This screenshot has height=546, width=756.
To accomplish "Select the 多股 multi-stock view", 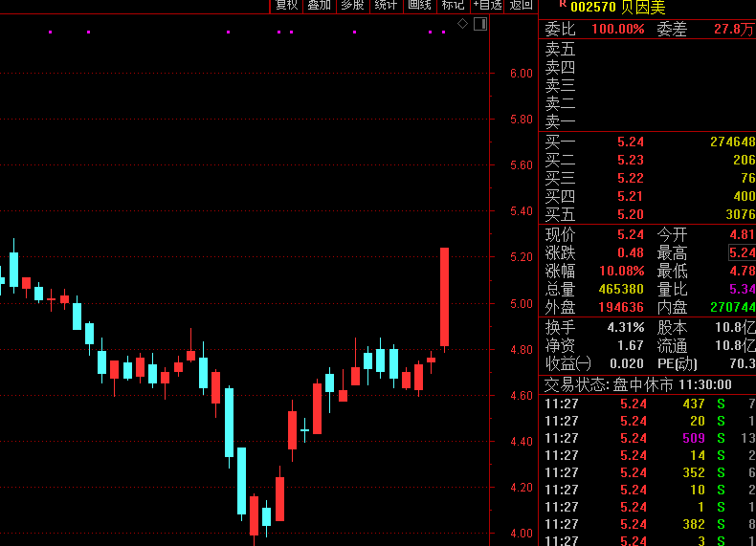I will tap(352, 5).
